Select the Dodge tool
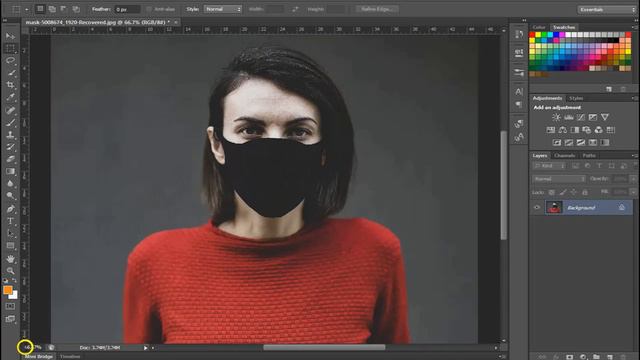The image size is (640, 360). [x=10, y=196]
